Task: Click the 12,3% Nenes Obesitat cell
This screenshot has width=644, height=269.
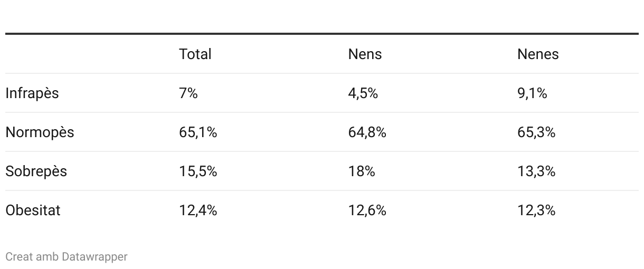Action: click(x=536, y=210)
